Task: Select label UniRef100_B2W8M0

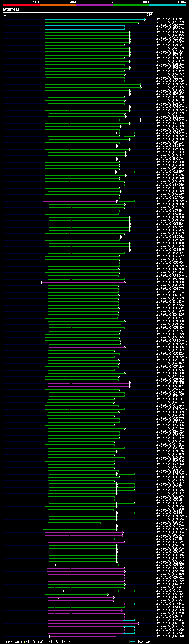Action: pos(170,458)
